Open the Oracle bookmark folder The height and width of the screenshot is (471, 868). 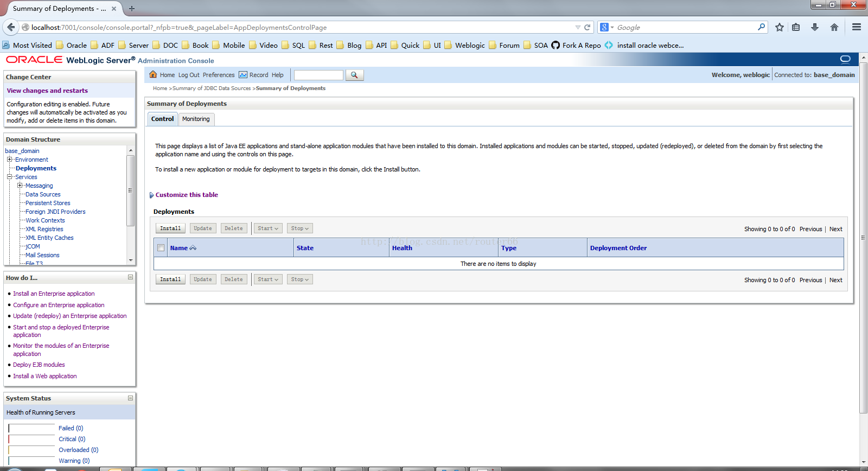point(71,45)
